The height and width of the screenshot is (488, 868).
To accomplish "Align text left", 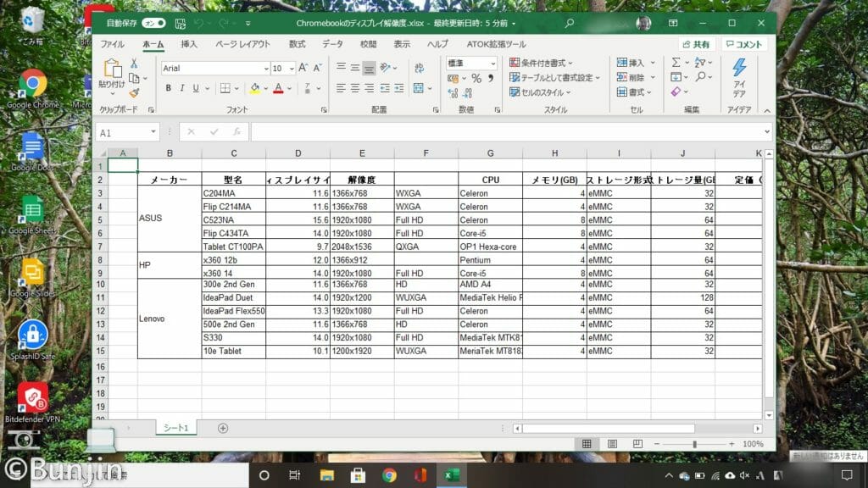I will 341,88.
